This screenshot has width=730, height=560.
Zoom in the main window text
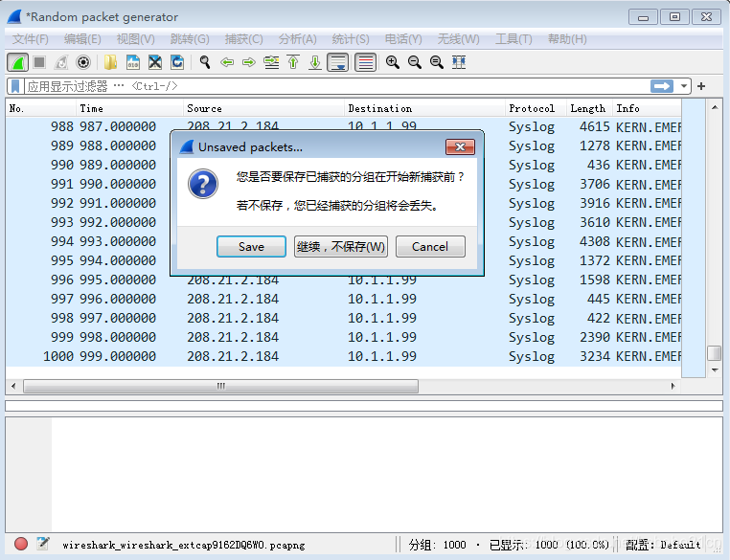(x=393, y=62)
